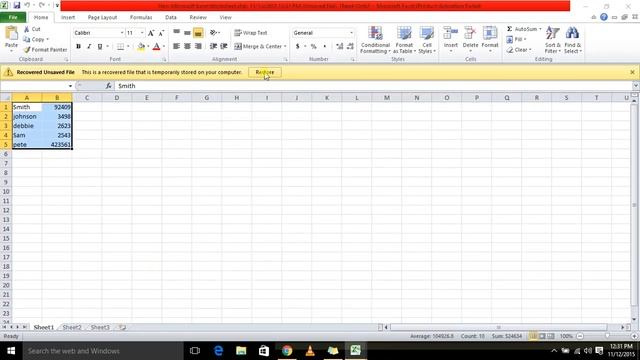Open the General number format dropdown
The width and height of the screenshot is (640, 360).
click(351, 33)
